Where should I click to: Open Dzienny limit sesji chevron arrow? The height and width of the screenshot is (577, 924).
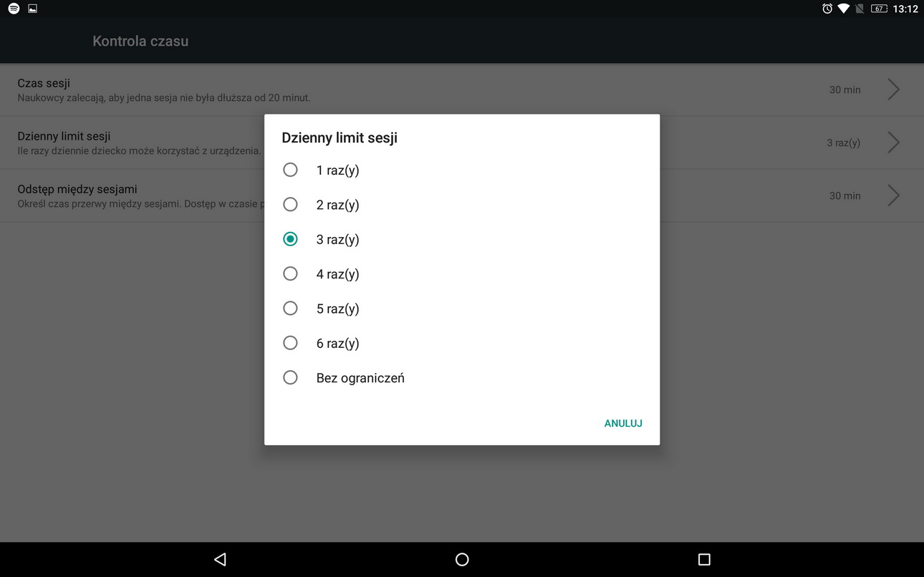tap(893, 142)
